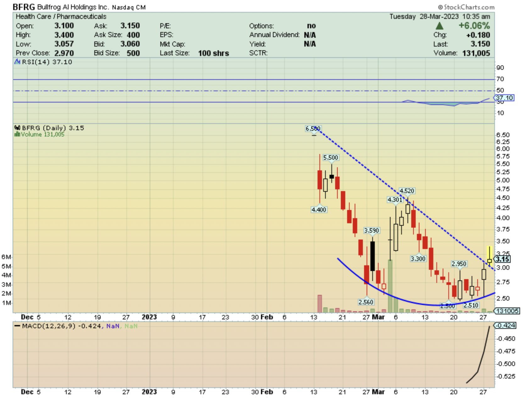The width and height of the screenshot is (532, 398).
Task: Click the 131005 volume tag on axis
Action: pos(507,311)
